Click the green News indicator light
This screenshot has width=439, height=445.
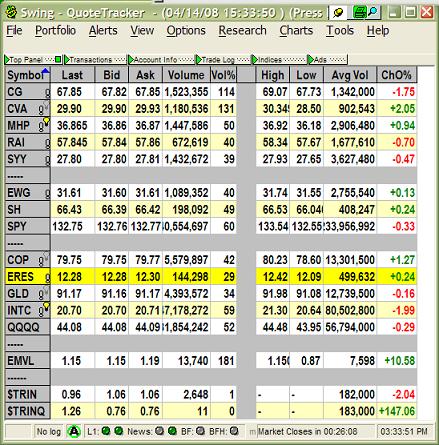[172, 431]
